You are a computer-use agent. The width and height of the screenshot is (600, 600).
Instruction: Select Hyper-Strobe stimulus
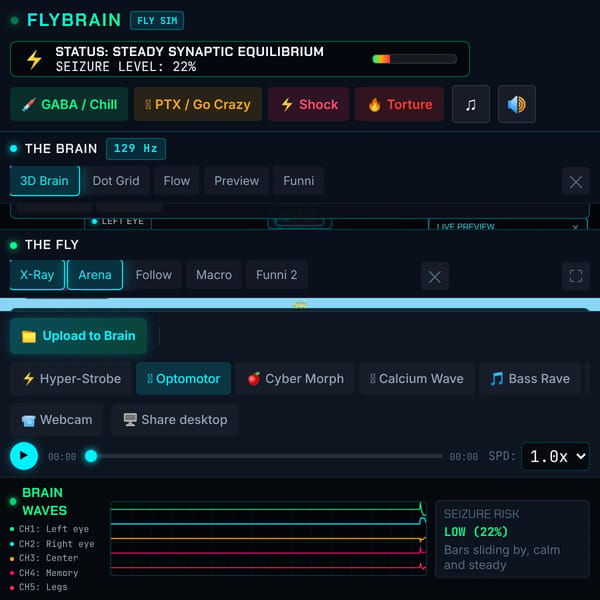pyautogui.click(x=72, y=378)
